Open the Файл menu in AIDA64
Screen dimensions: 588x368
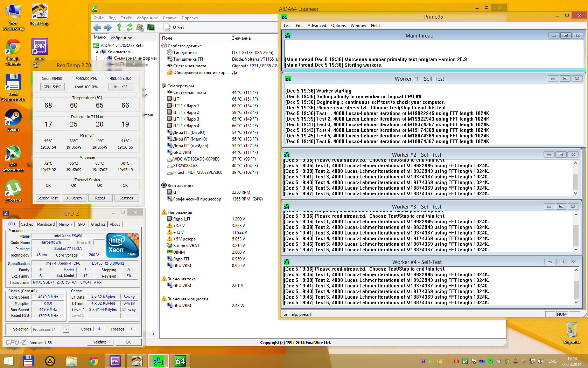(x=98, y=18)
